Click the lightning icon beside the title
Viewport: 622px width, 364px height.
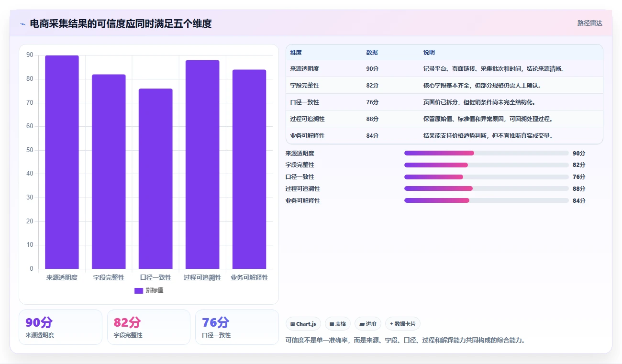tap(22, 24)
